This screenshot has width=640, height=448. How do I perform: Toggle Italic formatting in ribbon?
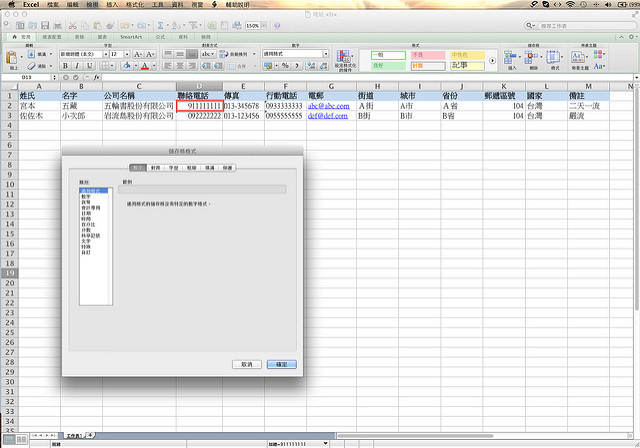click(x=78, y=66)
